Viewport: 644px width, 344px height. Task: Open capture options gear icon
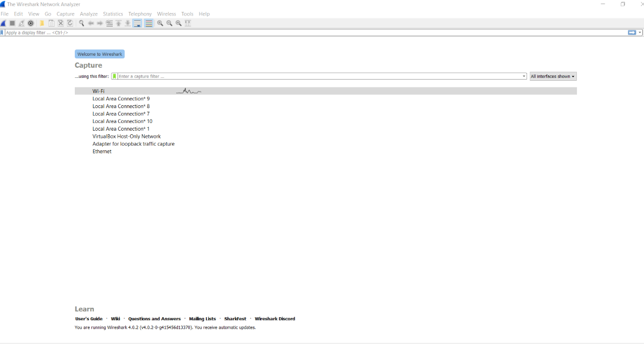pyautogui.click(x=31, y=23)
